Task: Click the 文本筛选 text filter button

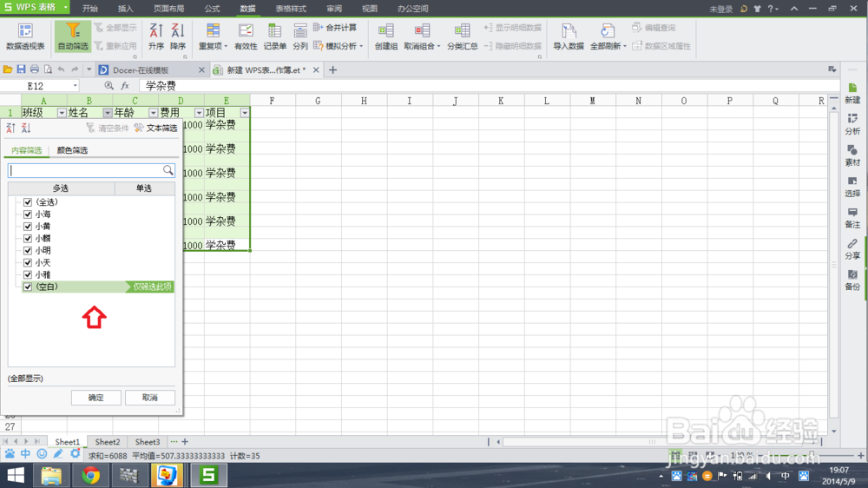Action: pyautogui.click(x=156, y=128)
